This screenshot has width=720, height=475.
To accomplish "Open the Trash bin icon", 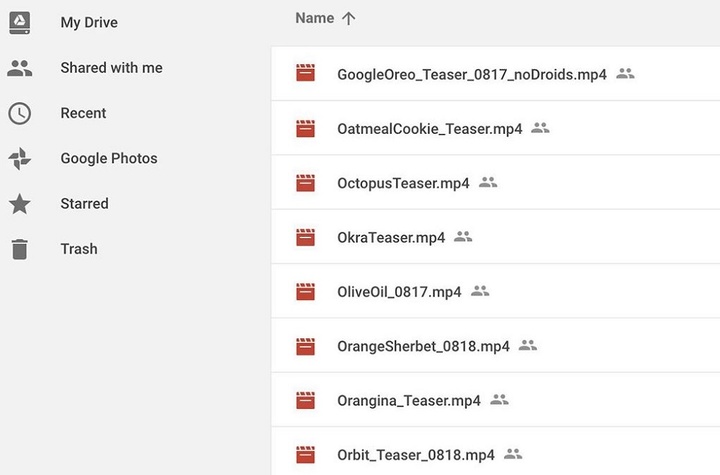I will pos(20,249).
